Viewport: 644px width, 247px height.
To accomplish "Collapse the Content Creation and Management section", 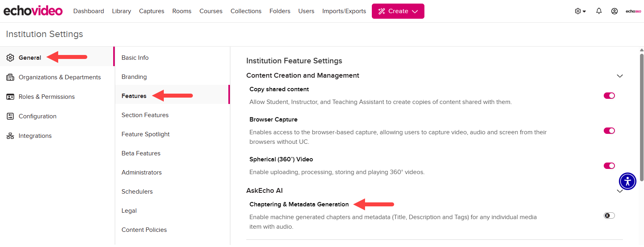I will (620, 75).
